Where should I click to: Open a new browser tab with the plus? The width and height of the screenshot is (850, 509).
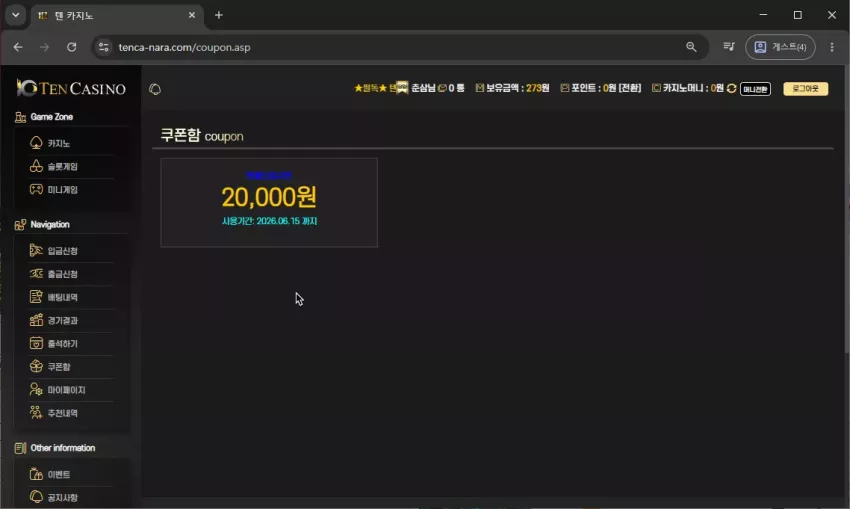pyautogui.click(x=219, y=15)
